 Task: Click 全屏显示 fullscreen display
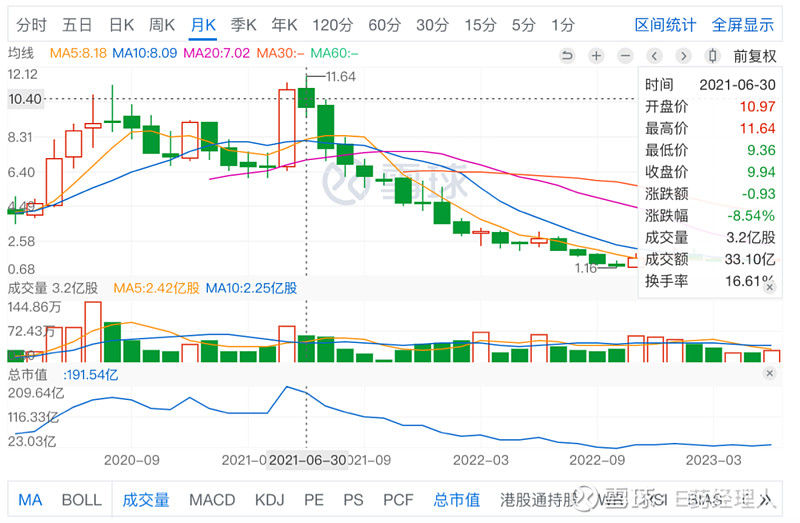pyautogui.click(x=743, y=24)
